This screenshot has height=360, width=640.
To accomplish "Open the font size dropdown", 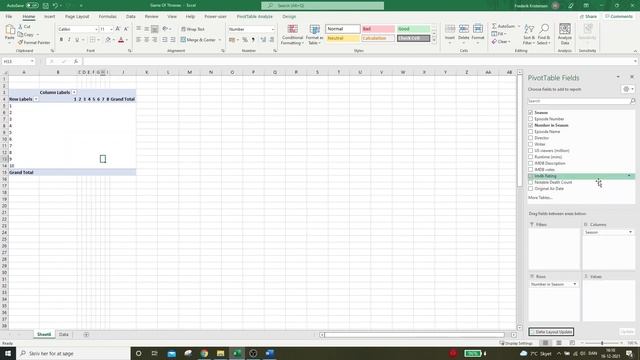I will (111, 29).
